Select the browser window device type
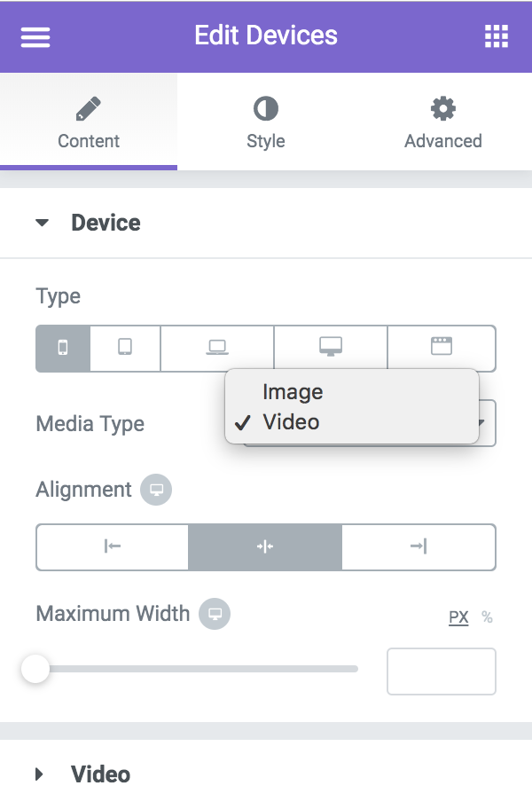Image resolution: width=532 pixels, height=809 pixels. coord(442,349)
